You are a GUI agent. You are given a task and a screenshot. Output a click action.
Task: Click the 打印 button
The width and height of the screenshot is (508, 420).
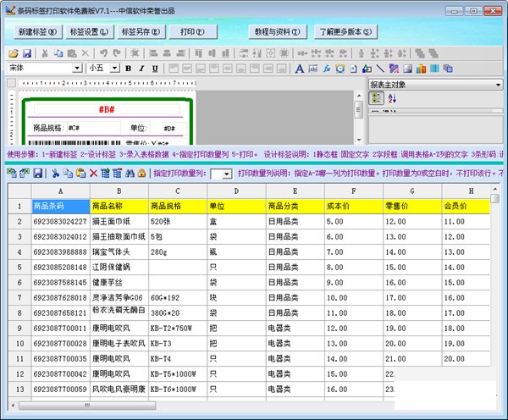click(x=186, y=31)
